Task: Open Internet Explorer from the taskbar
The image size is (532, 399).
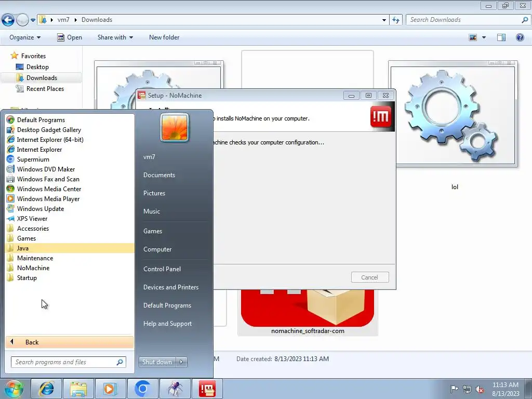Action: (x=46, y=389)
